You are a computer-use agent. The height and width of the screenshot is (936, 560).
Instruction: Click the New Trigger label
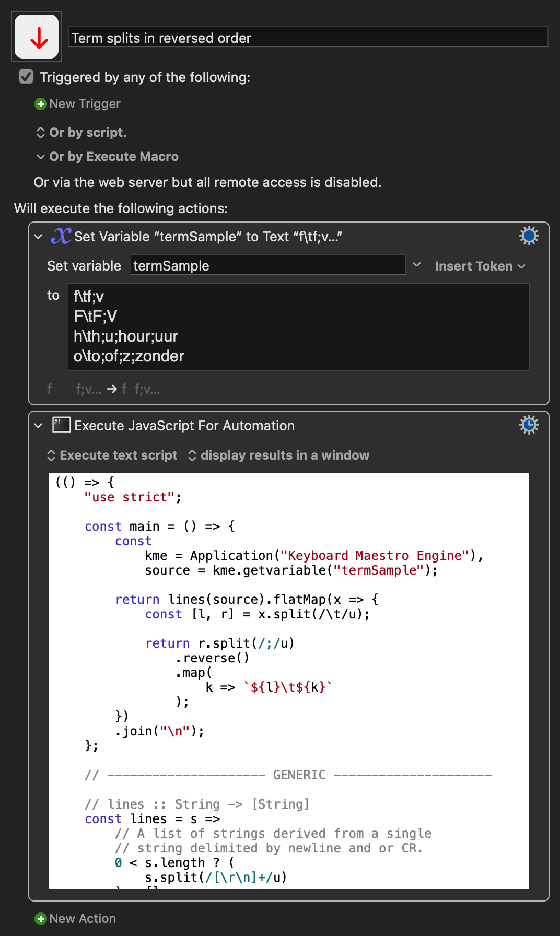pyautogui.click(x=85, y=104)
